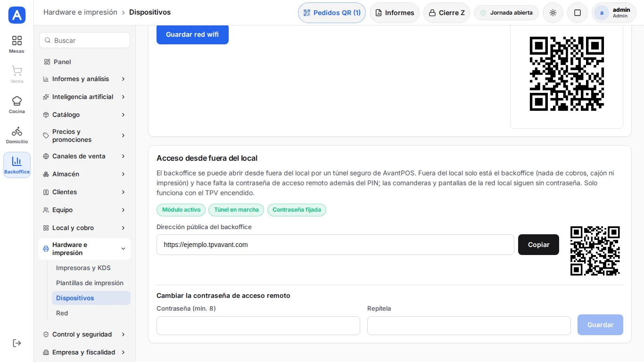
Task: Focus the Repítela password field
Action: click(x=469, y=326)
